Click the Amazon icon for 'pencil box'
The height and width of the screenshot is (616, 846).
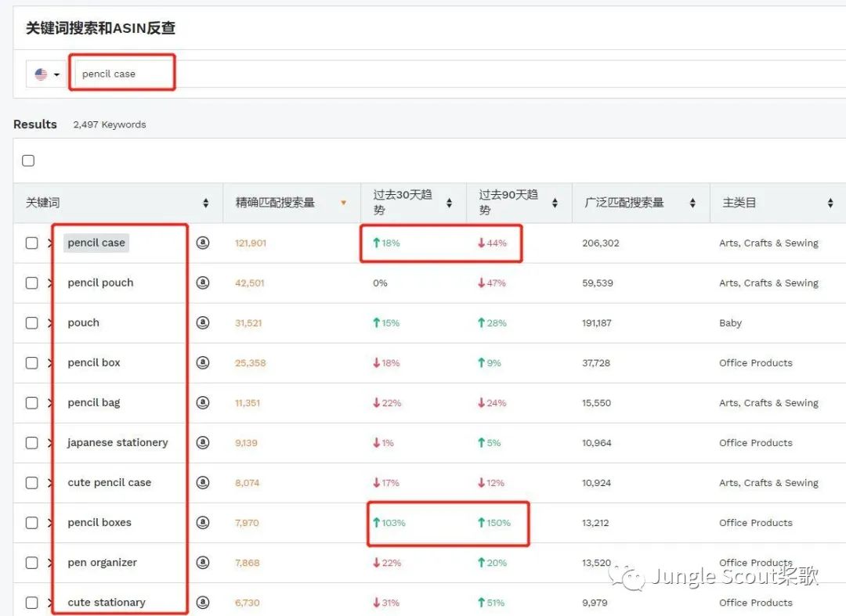pos(202,362)
